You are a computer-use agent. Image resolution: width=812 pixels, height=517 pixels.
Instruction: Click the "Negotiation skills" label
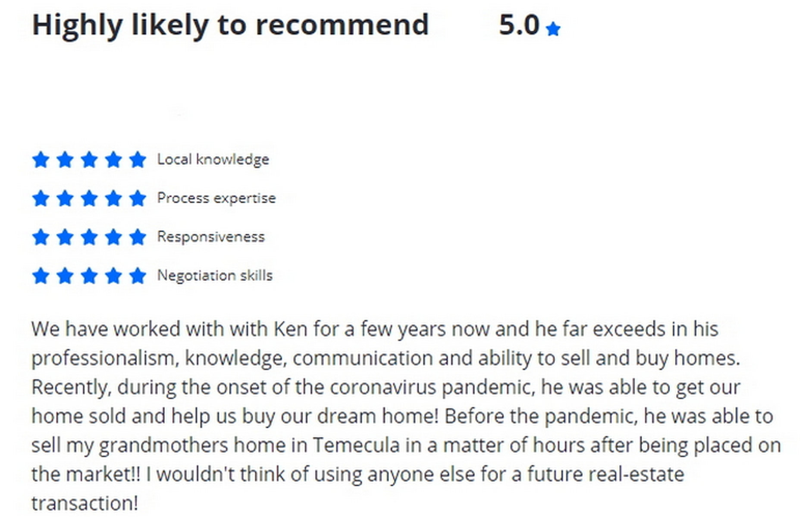[215, 275]
